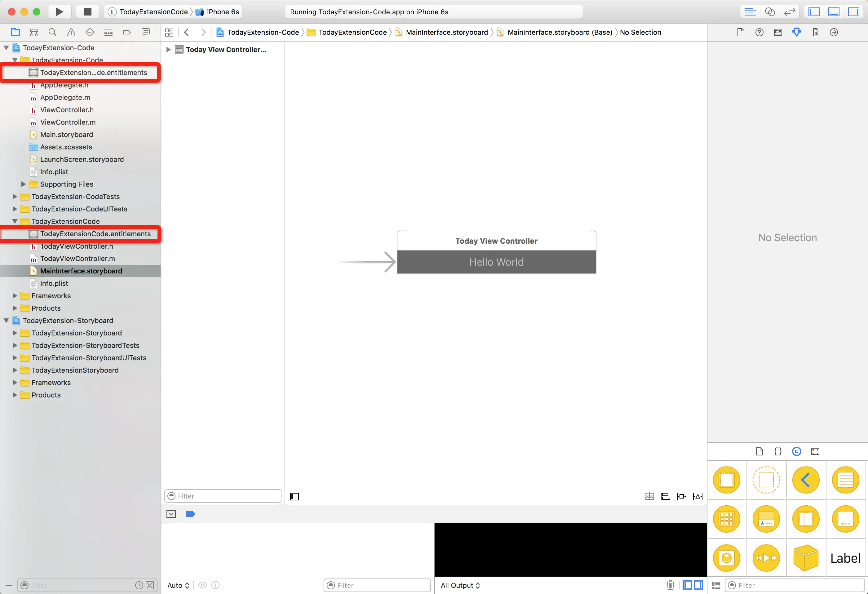Select TodayViewController.m in the navigator

[x=77, y=259]
